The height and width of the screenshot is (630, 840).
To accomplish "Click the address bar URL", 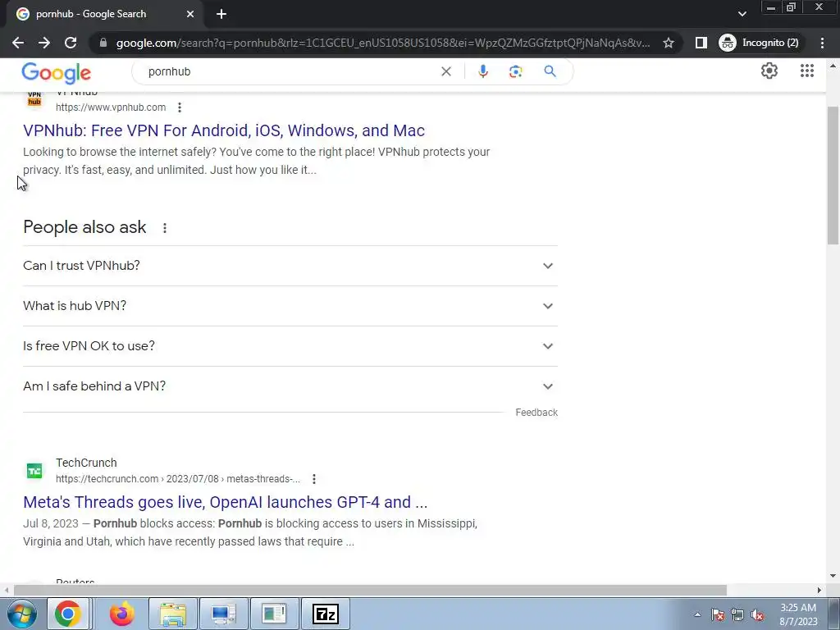I will pos(382,43).
